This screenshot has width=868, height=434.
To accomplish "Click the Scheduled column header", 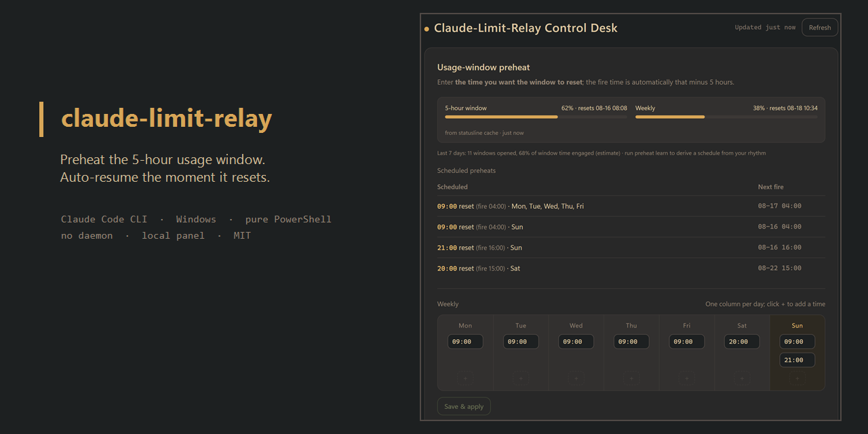I will (x=452, y=187).
